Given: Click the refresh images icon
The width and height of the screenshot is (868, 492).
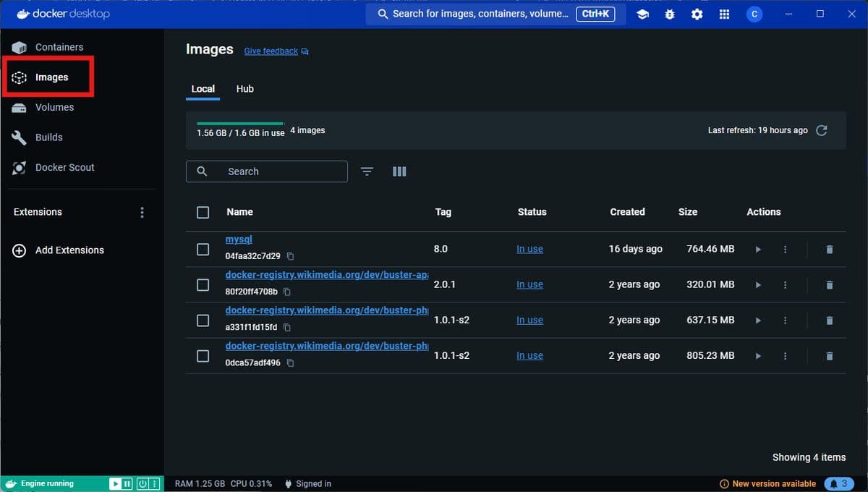Looking at the screenshot, I should [x=821, y=130].
